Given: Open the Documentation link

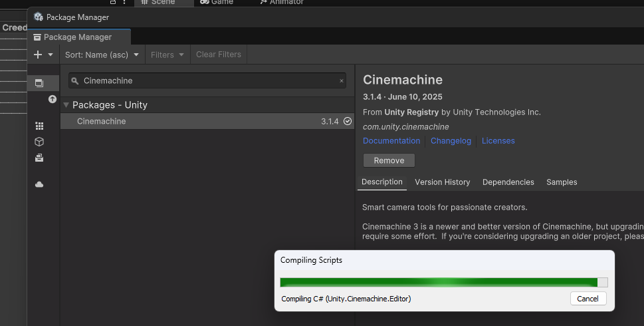Looking at the screenshot, I should point(391,140).
